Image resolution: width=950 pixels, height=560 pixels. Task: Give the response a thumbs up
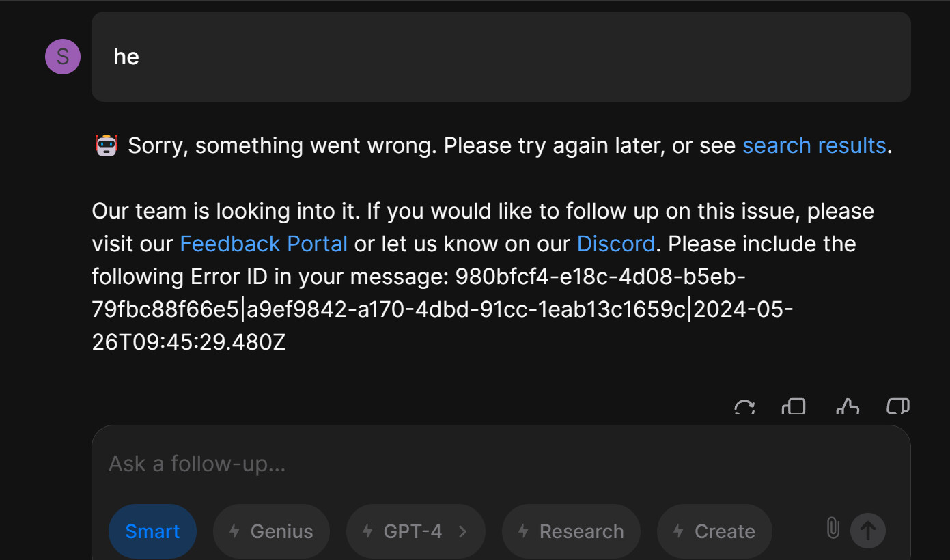(847, 408)
